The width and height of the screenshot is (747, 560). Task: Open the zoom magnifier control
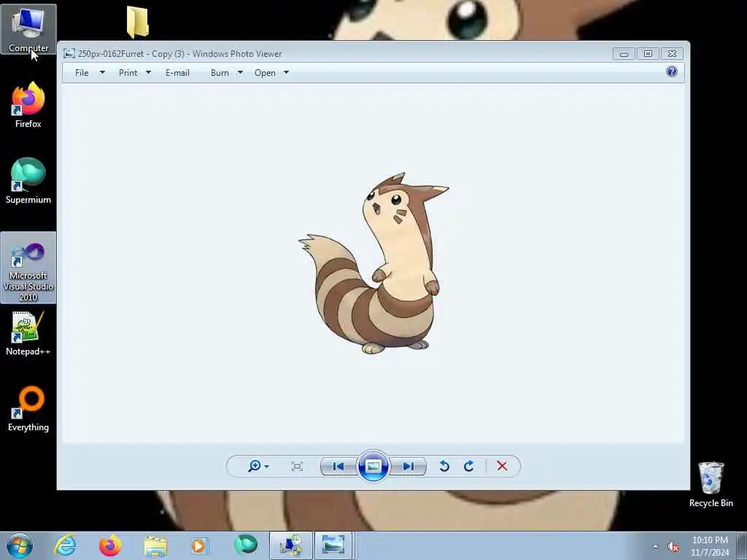255,466
